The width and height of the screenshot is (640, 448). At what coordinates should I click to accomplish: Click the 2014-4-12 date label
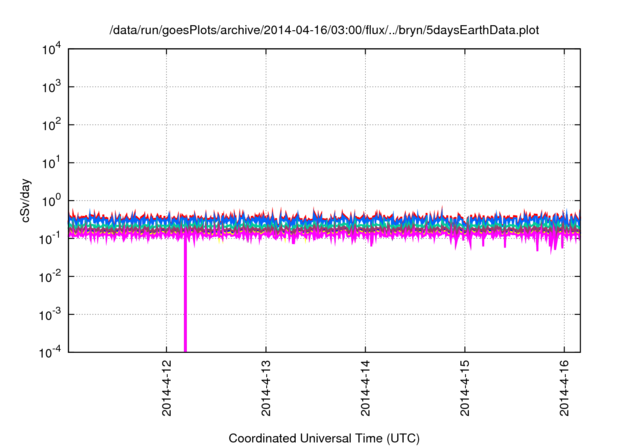point(167,388)
